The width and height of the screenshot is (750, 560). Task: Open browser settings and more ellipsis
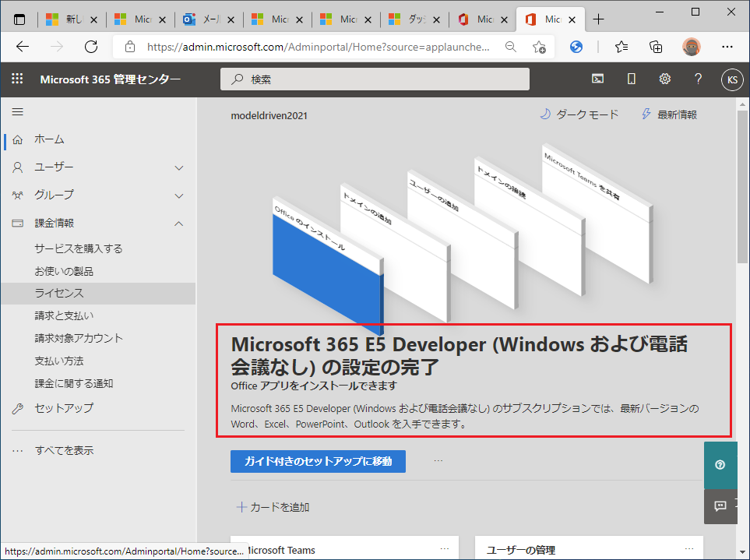coord(727,47)
